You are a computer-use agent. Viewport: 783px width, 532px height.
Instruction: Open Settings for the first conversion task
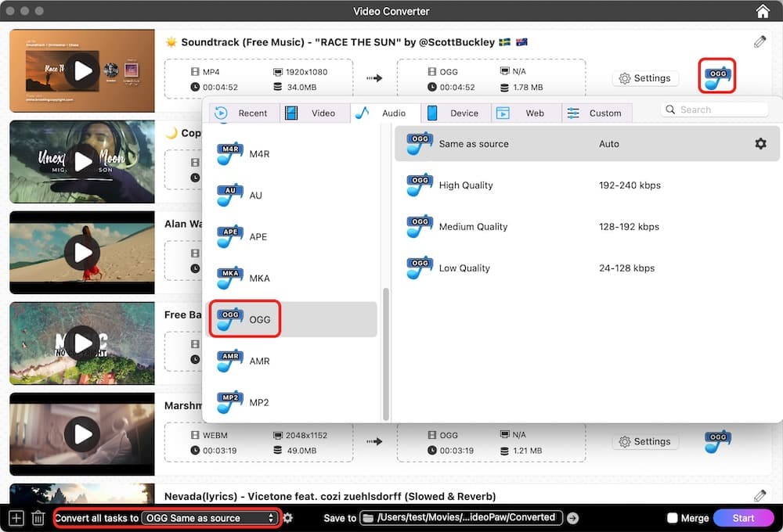click(645, 77)
